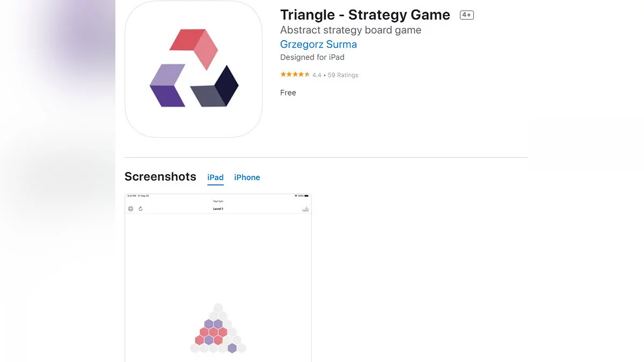Click the top gray hexagon of the triangle
Viewport: 644px width, 362px height.
coord(218,308)
